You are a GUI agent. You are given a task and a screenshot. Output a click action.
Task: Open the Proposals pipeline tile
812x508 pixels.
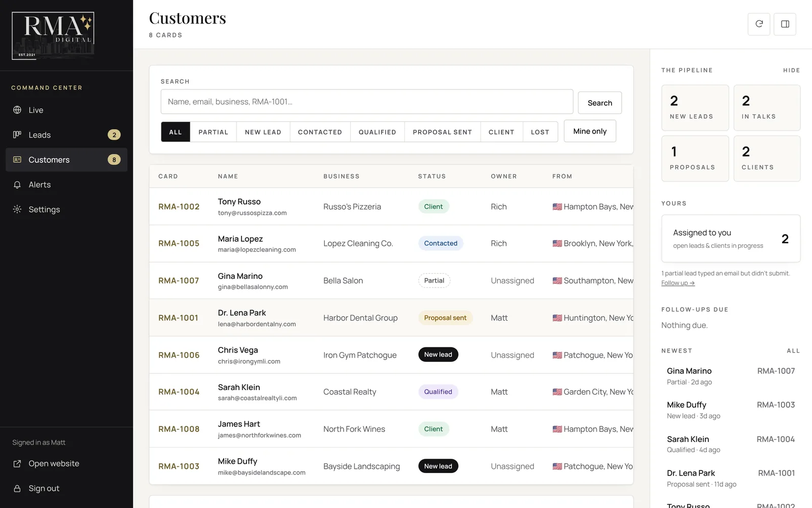695,158
